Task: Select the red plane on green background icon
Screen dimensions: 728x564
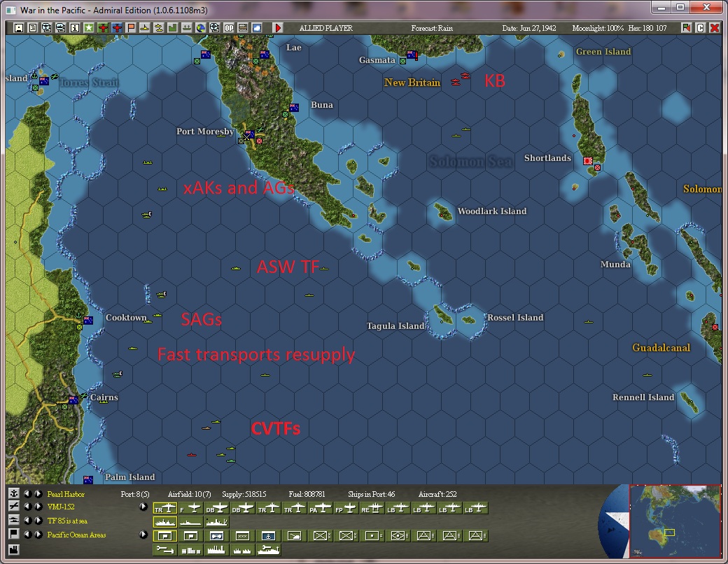Action: [x=103, y=28]
